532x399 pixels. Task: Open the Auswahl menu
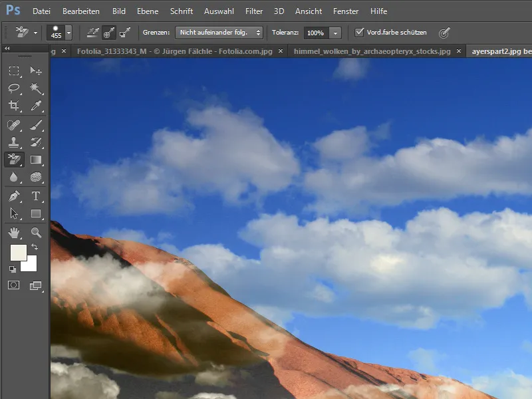click(x=219, y=11)
